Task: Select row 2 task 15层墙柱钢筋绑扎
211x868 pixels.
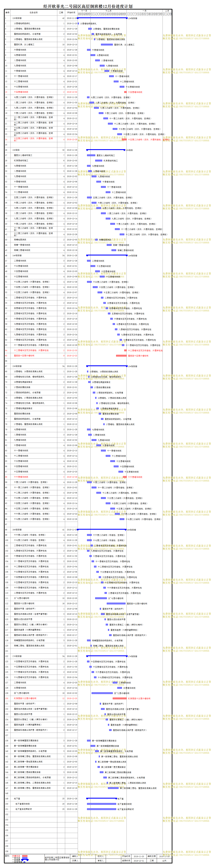Action: [22, 24]
